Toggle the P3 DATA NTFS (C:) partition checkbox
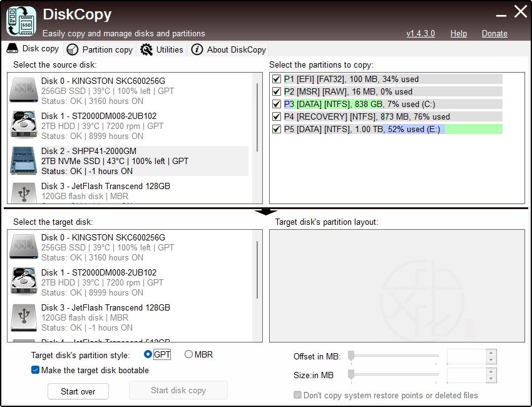This screenshot has width=532, height=407. (277, 105)
